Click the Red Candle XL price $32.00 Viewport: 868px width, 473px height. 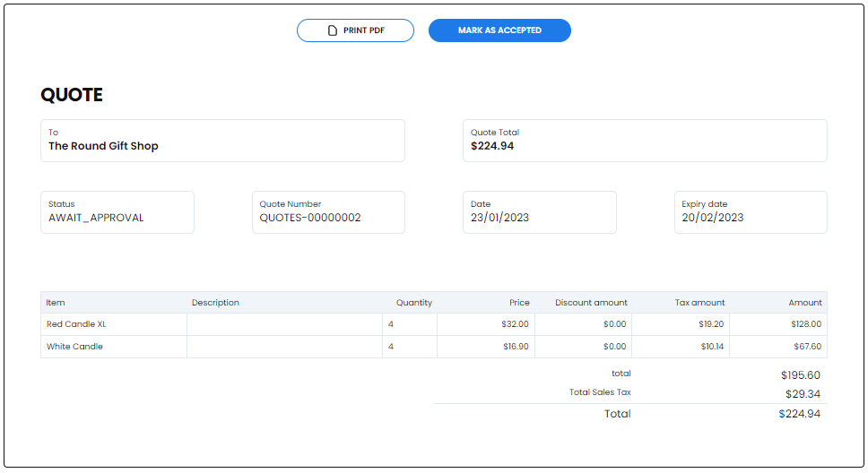(x=515, y=324)
